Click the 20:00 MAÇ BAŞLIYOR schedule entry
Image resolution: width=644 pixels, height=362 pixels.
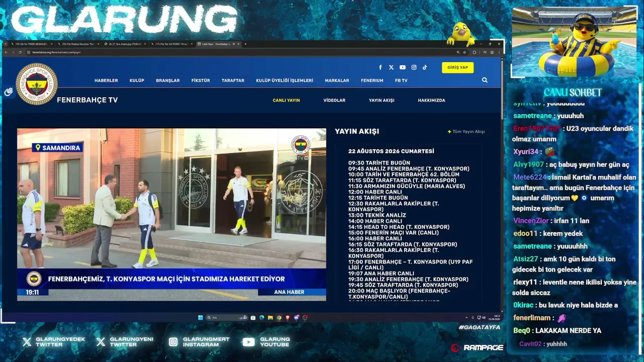[x=399, y=294]
